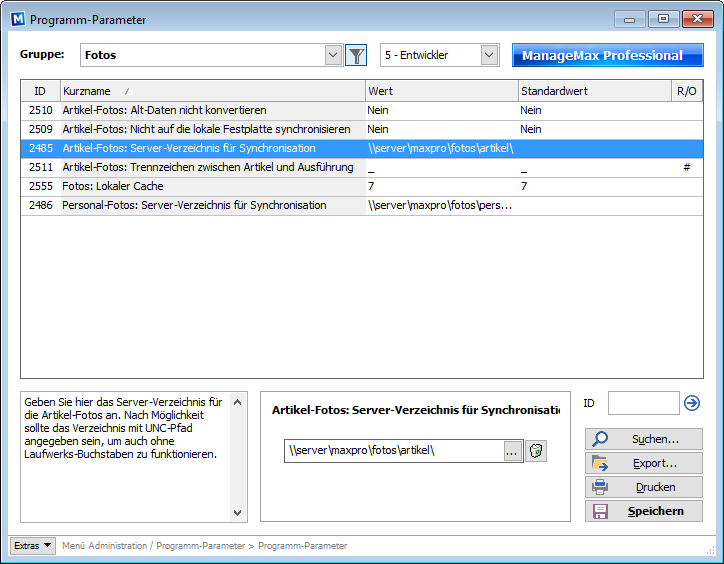Open the '5 - Entwickler' level dropdown

pyautogui.click(x=488, y=56)
